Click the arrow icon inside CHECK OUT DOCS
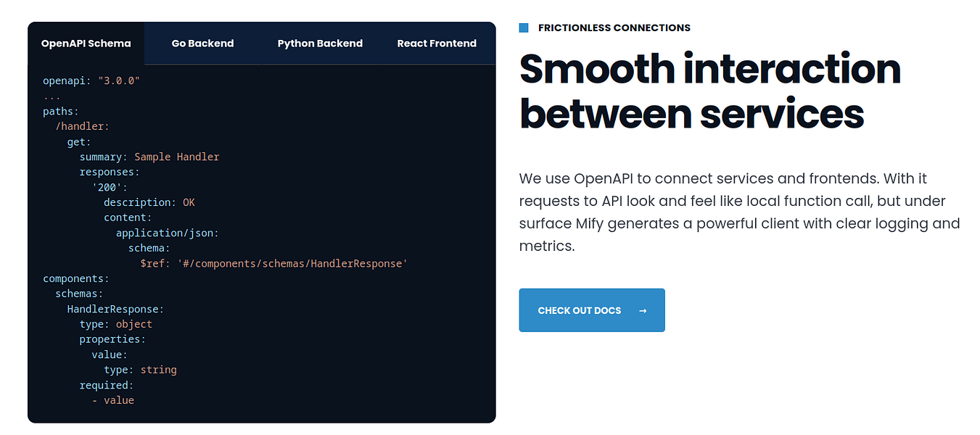The image size is (980, 435). [643, 310]
